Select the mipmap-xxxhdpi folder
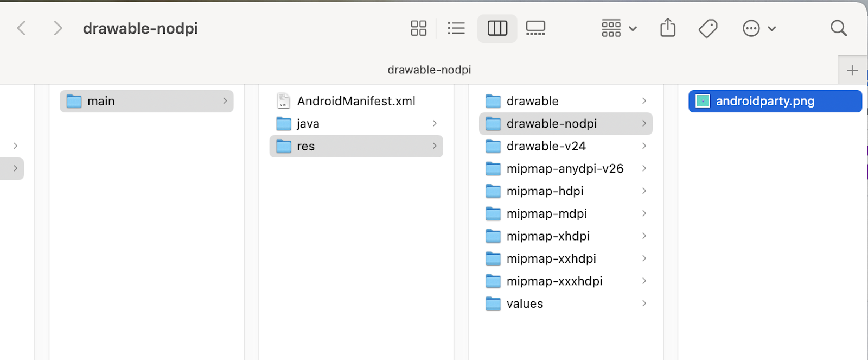Viewport: 868px width, 360px height. (x=554, y=281)
